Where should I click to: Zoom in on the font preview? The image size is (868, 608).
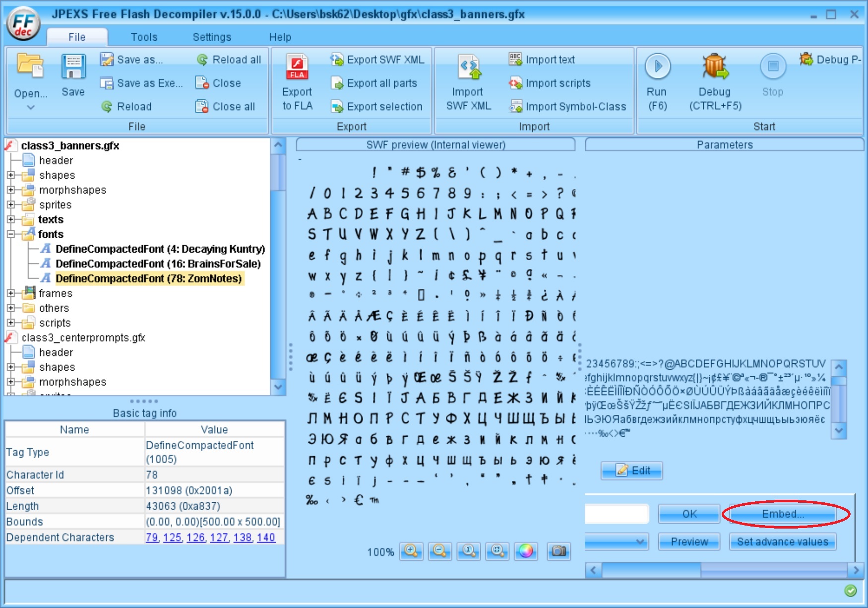pyautogui.click(x=411, y=551)
